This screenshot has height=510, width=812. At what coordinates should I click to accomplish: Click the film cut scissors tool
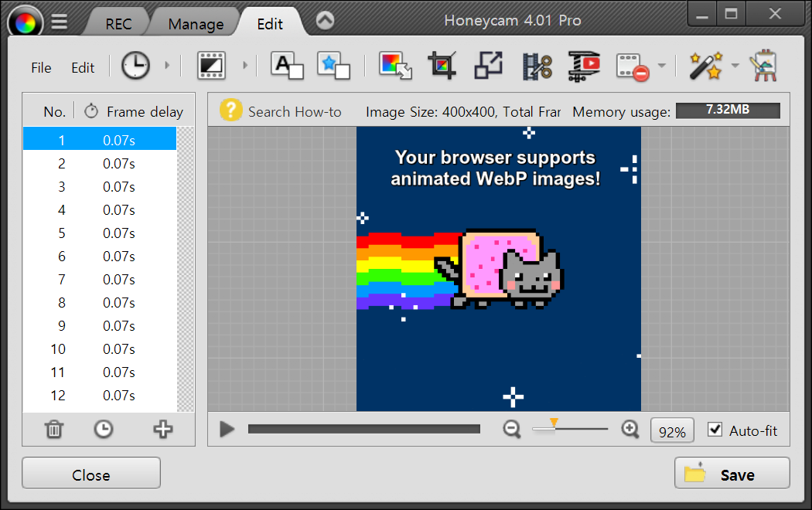pyautogui.click(x=537, y=66)
